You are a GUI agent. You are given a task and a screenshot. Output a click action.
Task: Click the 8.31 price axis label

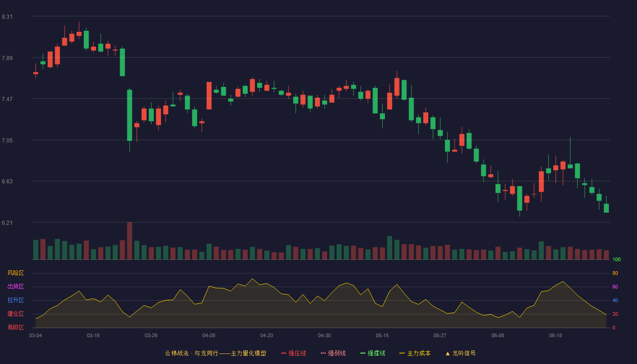tap(7, 17)
